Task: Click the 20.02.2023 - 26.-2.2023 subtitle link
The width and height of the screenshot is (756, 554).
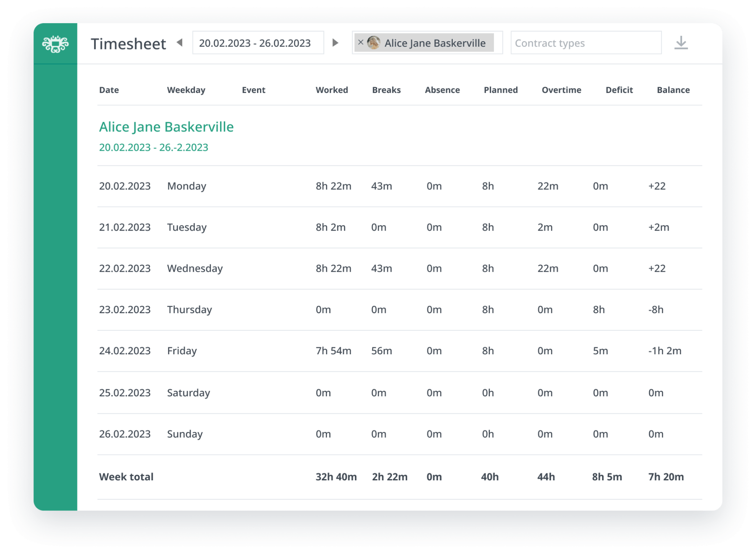Action: pos(153,147)
